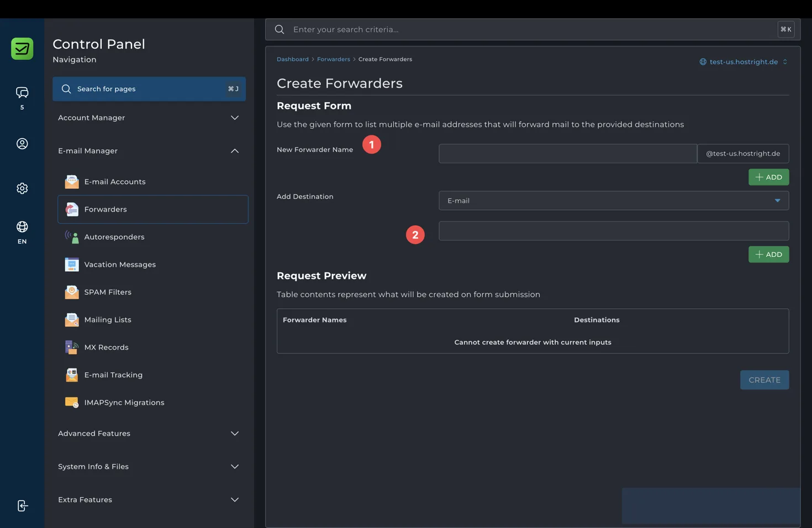Click the E-mail Accounts envelope icon
The image size is (812, 528).
pyautogui.click(x=72, y=182)
